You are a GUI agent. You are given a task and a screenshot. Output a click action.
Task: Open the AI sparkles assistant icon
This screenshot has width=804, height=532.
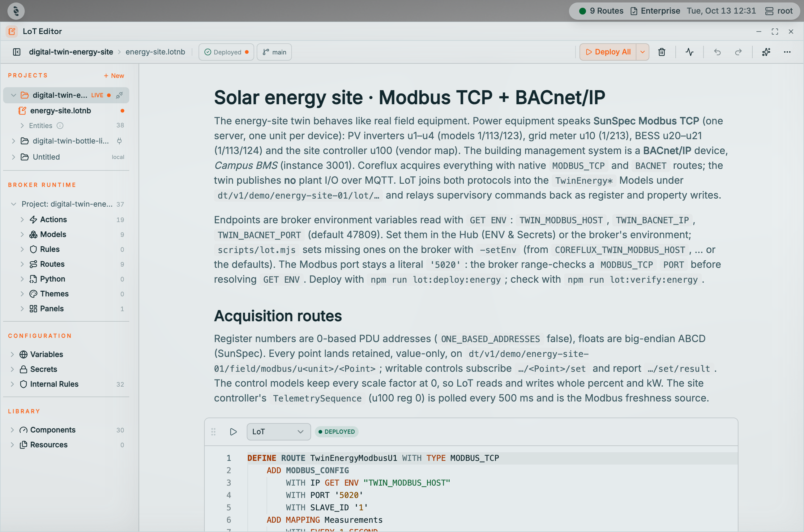pyautogui.click(x=766, y=52)
